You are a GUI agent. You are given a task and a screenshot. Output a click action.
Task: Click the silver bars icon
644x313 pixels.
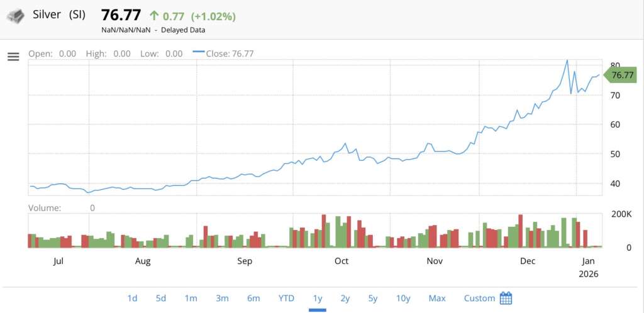15,16
